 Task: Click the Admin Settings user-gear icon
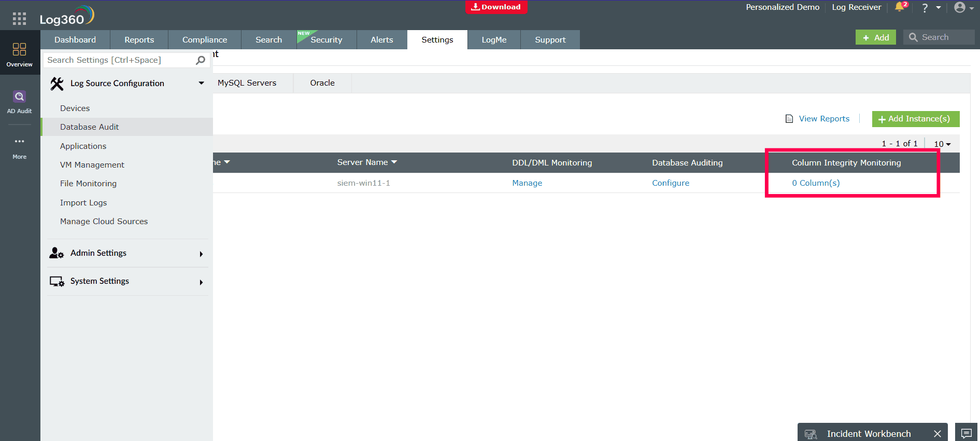[x=56, y=253]
